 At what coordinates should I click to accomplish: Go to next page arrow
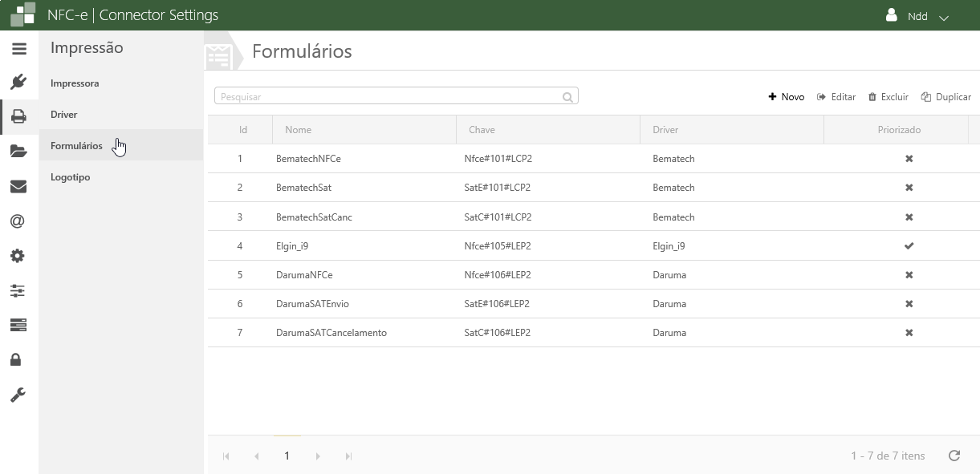point(318,456)
